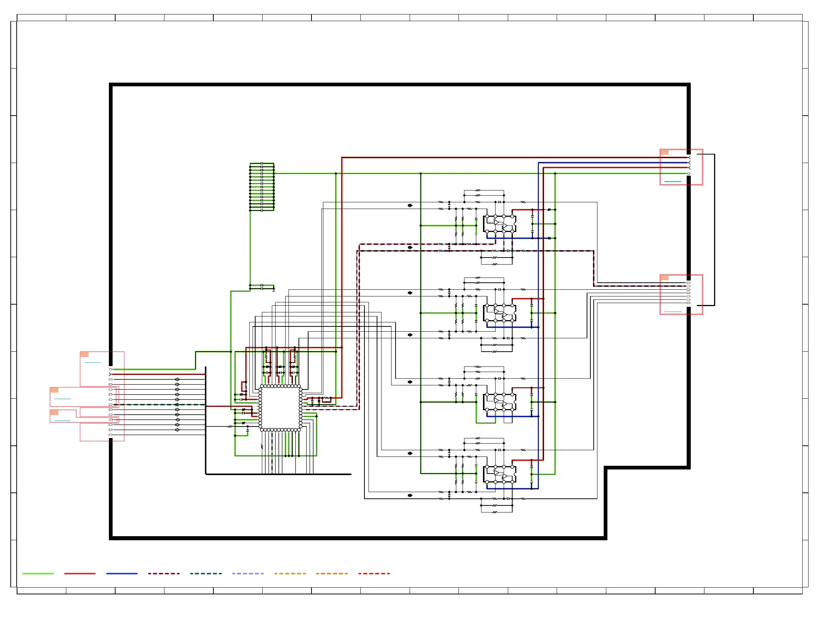Open blue link in top-left connector box
The width and height of the screenshot is (840, 624).
(x=93, y=363)
